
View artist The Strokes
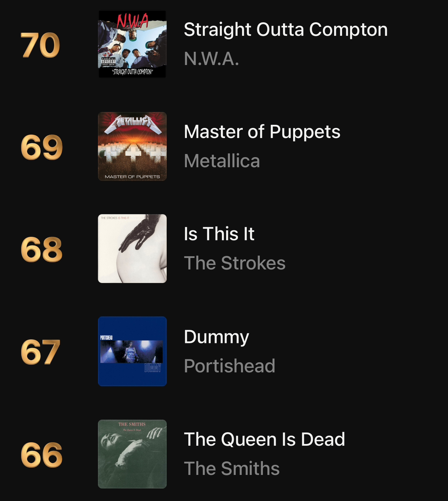(x=234, y=263)
